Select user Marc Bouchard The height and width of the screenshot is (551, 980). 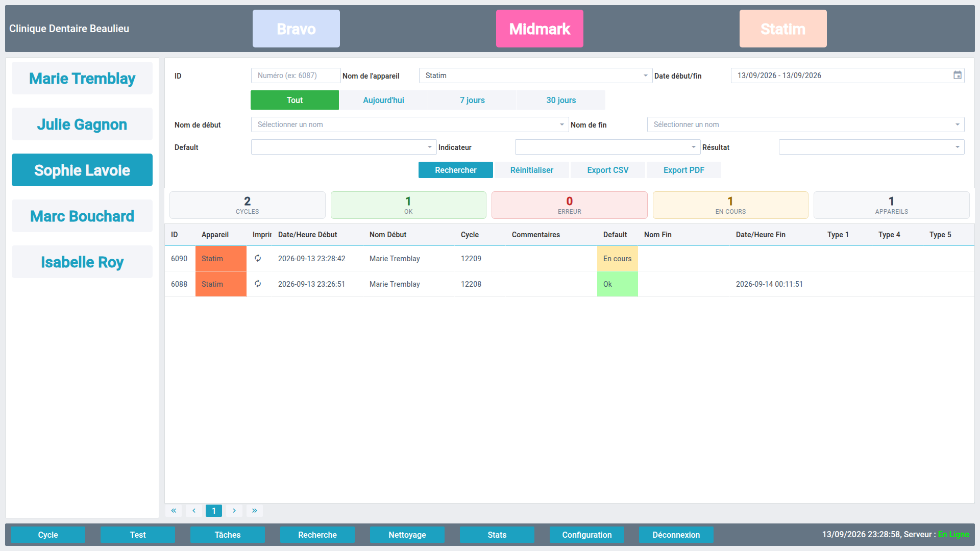82,216
